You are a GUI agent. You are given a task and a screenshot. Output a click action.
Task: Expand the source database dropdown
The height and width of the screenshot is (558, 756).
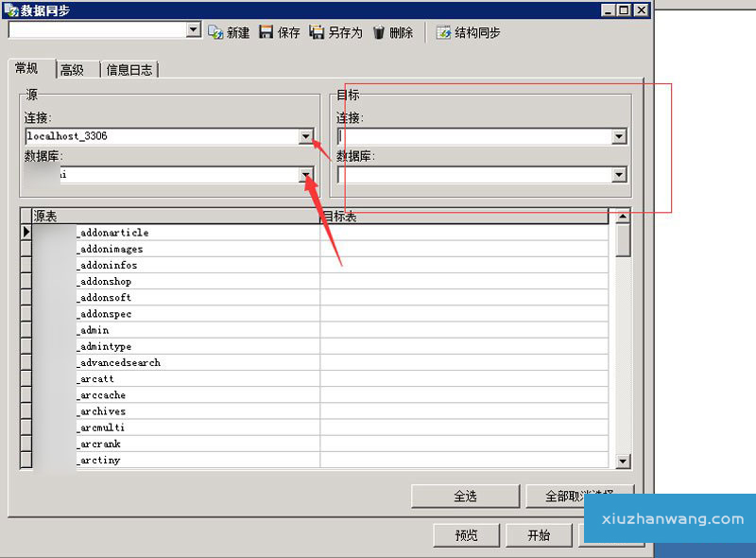[305, 175]
